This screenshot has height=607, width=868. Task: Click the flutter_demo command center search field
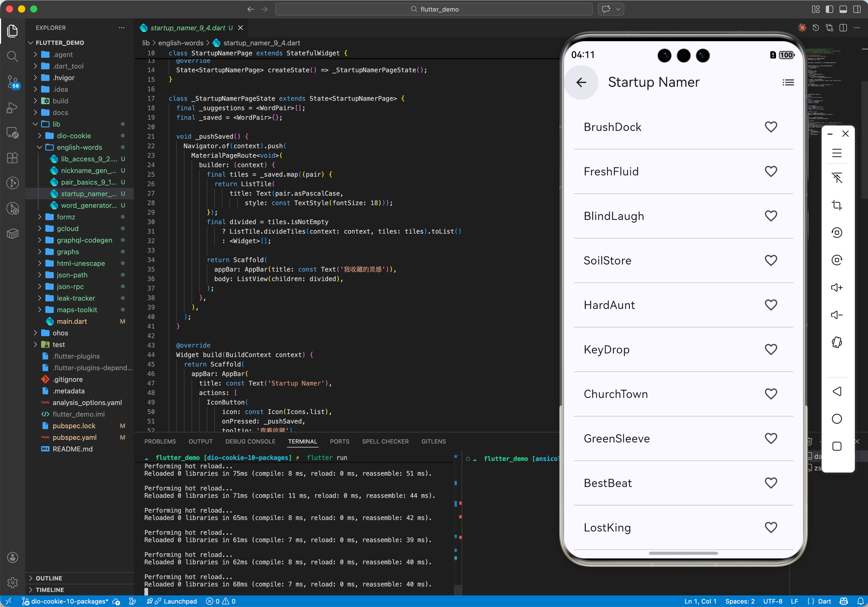[x=434, y=9]
